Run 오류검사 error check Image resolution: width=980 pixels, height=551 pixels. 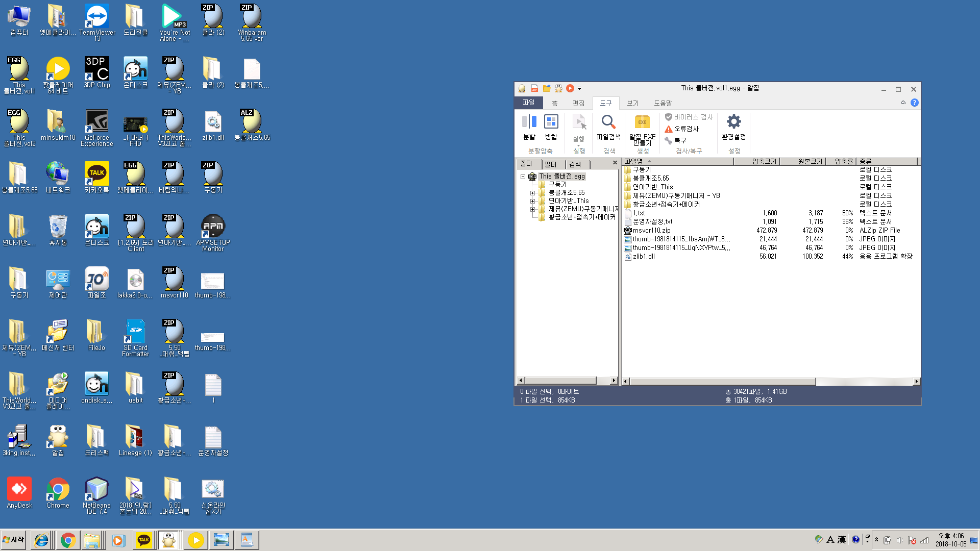(682, 129)
